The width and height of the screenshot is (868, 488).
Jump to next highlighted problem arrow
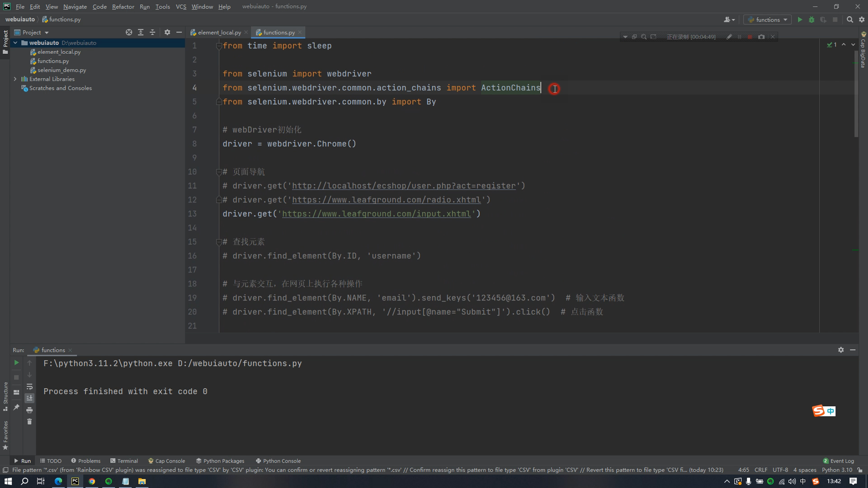[x=853, y=44]
